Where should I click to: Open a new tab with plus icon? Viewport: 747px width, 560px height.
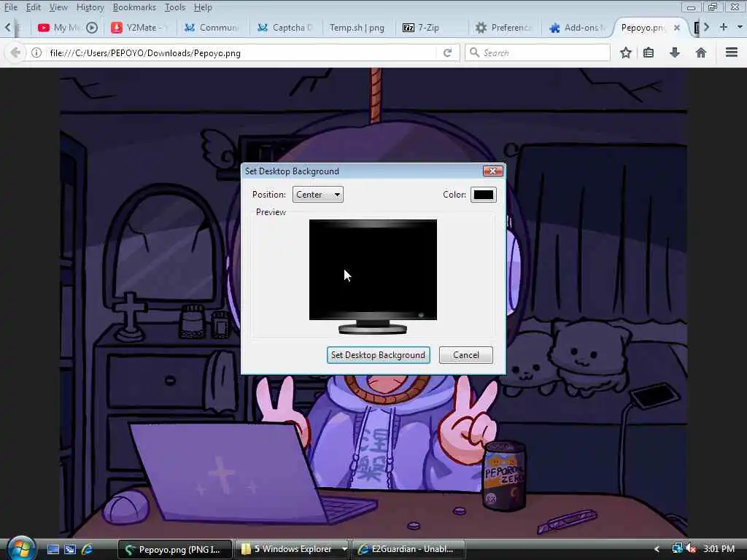pos(723,27)
